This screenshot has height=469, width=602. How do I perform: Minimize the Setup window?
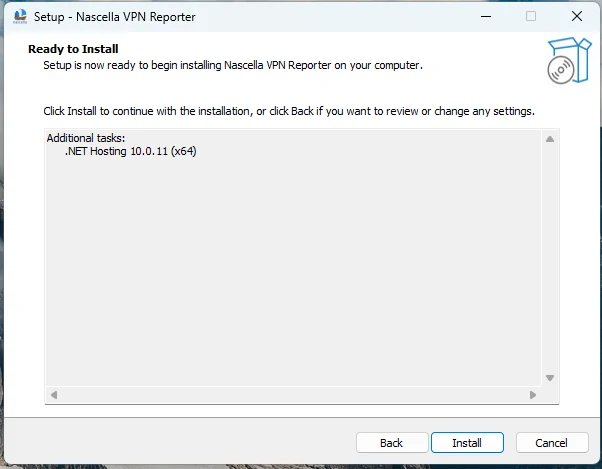[486, 16]
